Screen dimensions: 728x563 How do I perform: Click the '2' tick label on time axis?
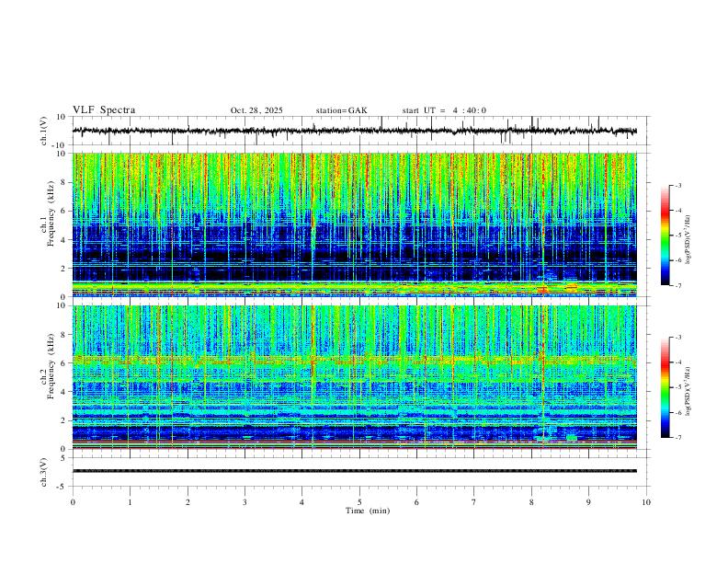[188, 502]
